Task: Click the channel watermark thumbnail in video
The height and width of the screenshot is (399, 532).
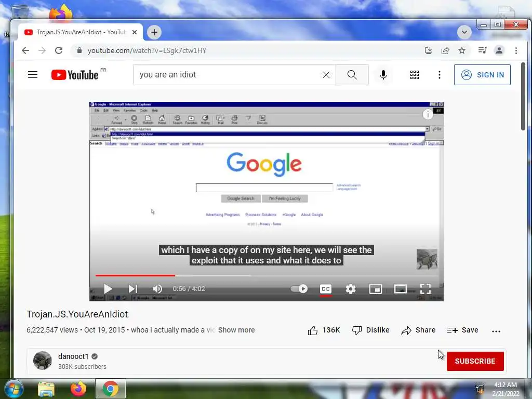Action: click(427, 259)
